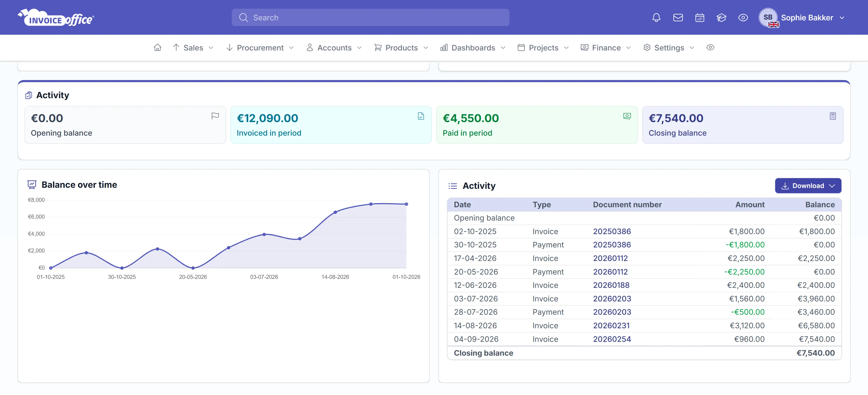The width and height of the screenshot is (868, 395).
Task: Expand the Dashboards menu chevron
Action: (x=503, y=48)
